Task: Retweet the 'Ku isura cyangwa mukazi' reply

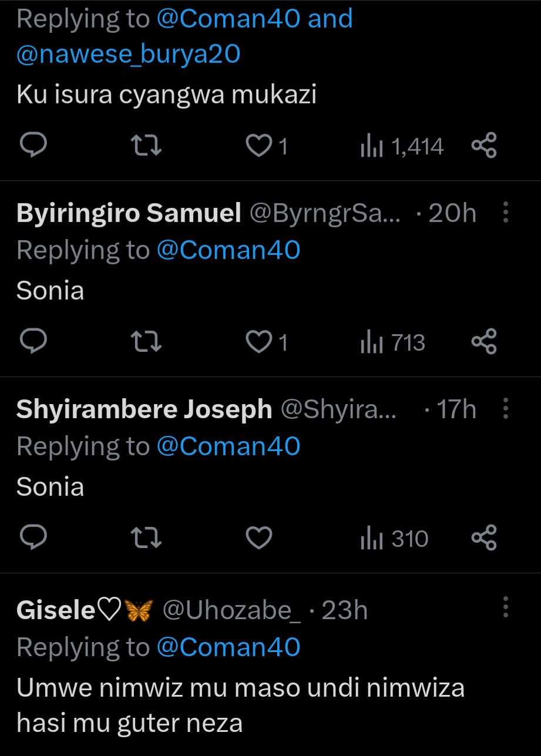Action: pyautogui.click(x=145, y=146)
